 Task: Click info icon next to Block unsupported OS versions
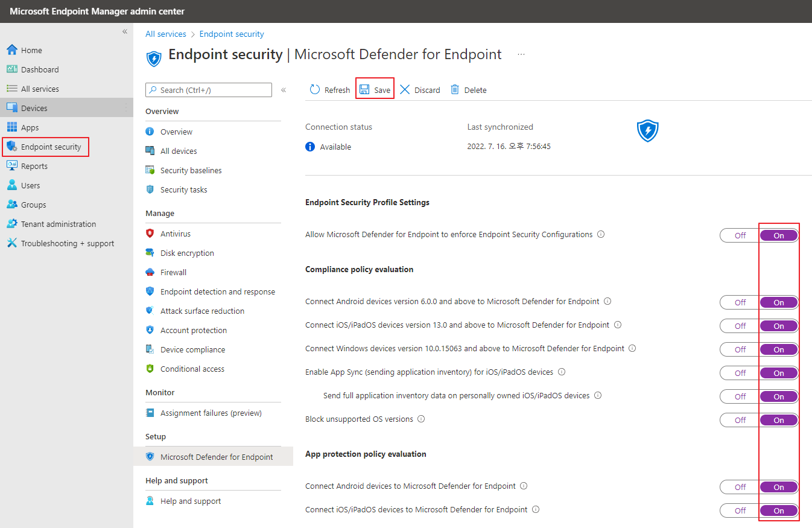[421, 419]
